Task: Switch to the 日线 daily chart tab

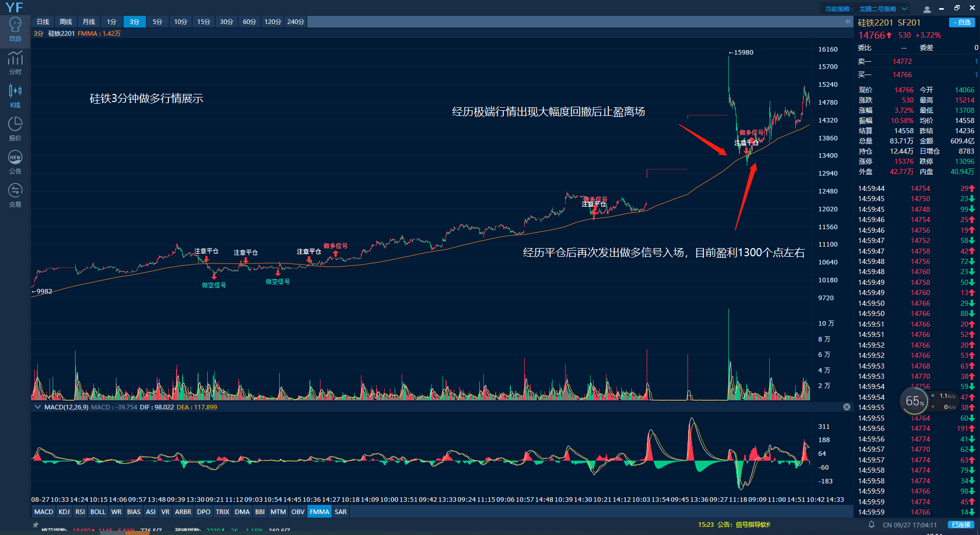Action: click(43, 22)
